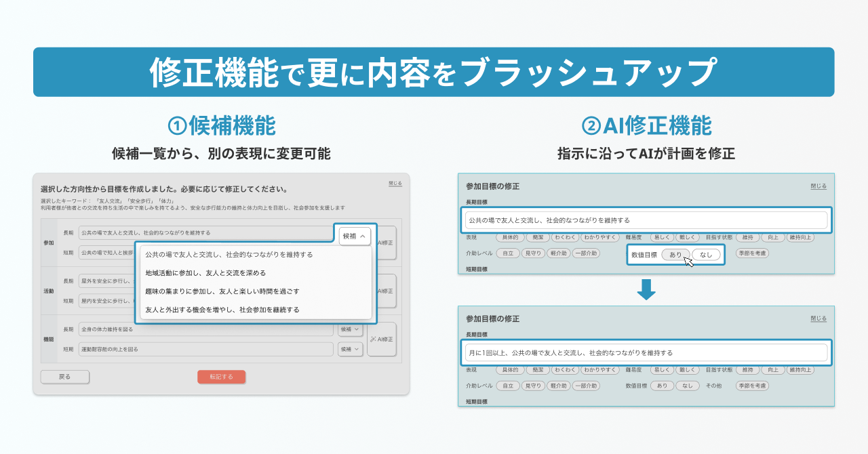868x454 pixels.
Task: Toggle 一部介助 chip in upper 修正 panel
Action: 586,253
